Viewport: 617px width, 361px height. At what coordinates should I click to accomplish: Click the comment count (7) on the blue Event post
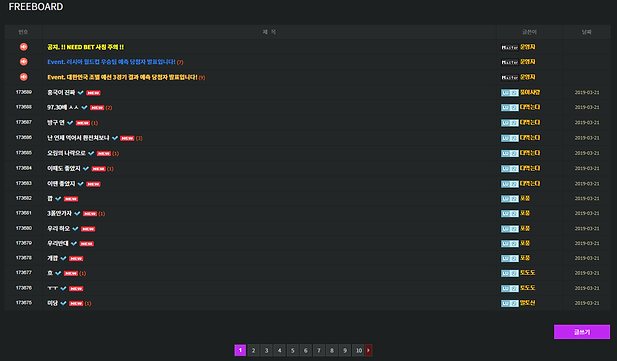click(x=180, y=62)
